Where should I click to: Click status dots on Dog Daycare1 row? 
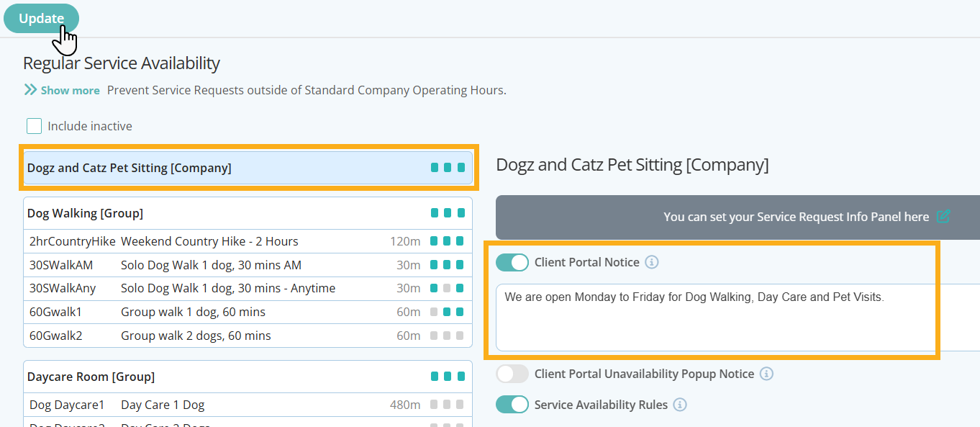click(448, 405)
